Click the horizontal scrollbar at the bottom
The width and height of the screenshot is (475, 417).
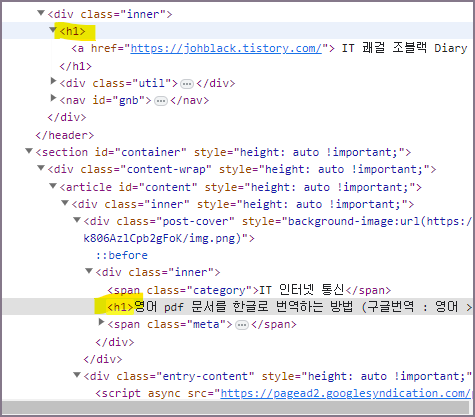(x=236, y=407)
